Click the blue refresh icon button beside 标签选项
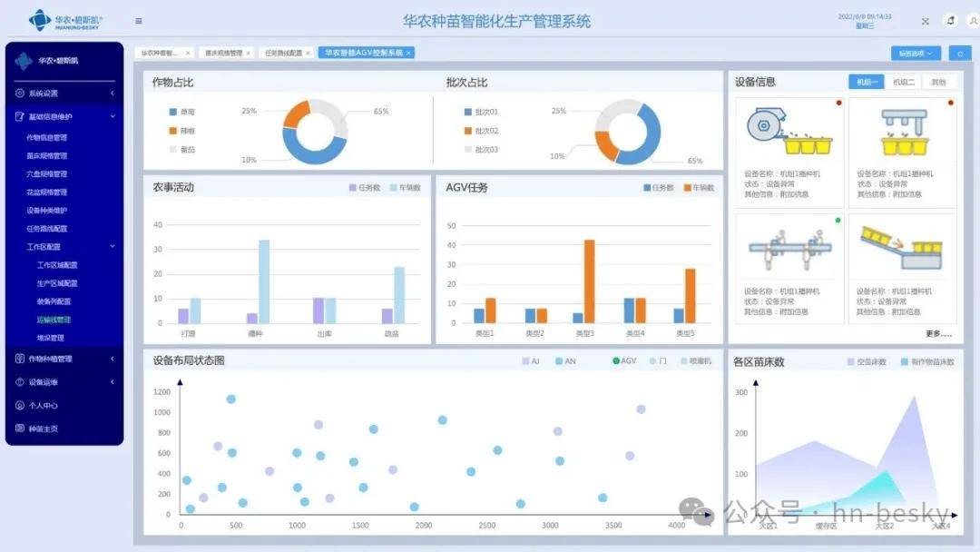The height and width of the screenshot is (552, 980). point(960,54)
